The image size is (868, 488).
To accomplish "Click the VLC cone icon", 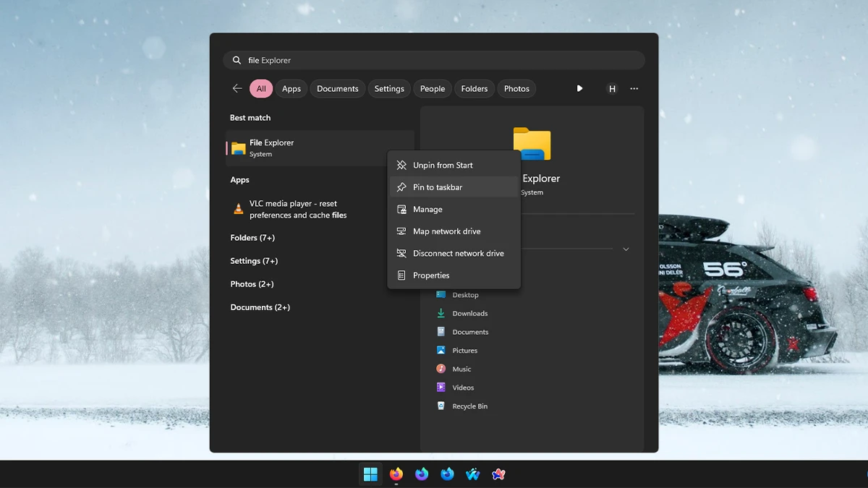I will (239, 209).
